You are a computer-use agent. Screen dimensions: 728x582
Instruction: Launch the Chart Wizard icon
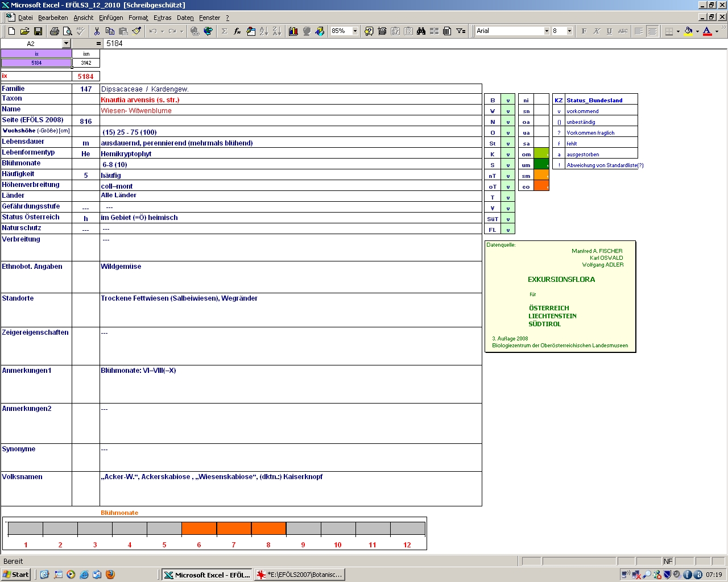293,31
